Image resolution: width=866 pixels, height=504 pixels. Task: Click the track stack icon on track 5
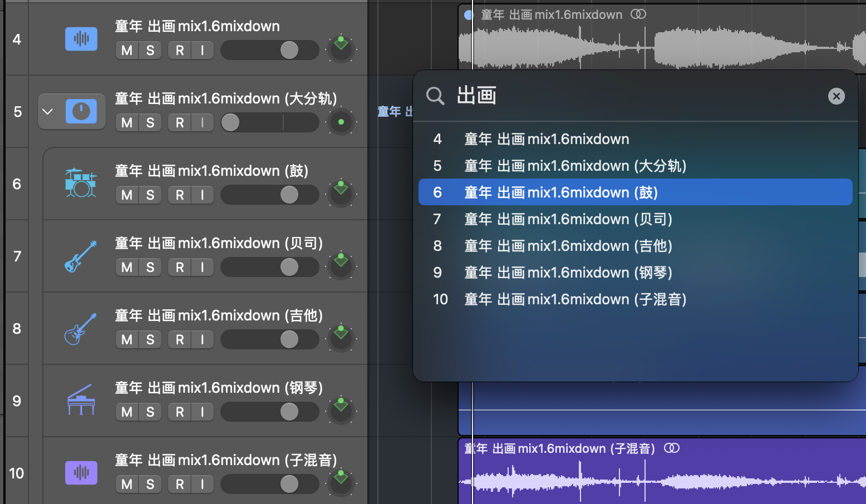pos(81,111)
